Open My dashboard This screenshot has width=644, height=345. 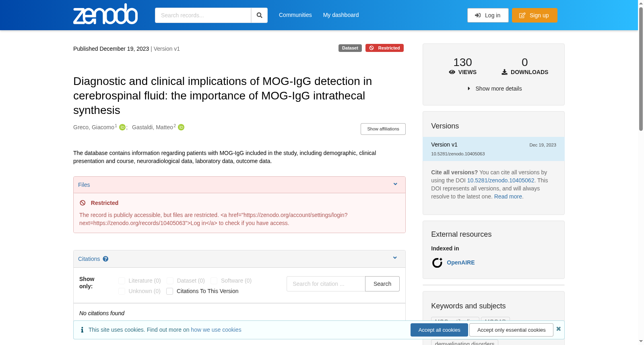coord(341,15)
